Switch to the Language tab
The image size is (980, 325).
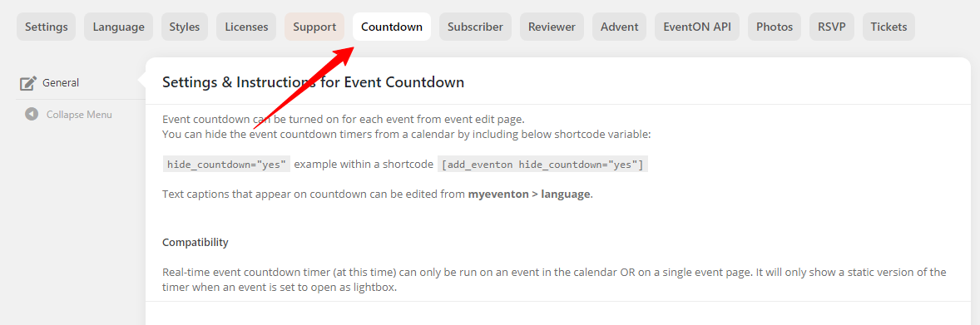click(x=119, y=27)
